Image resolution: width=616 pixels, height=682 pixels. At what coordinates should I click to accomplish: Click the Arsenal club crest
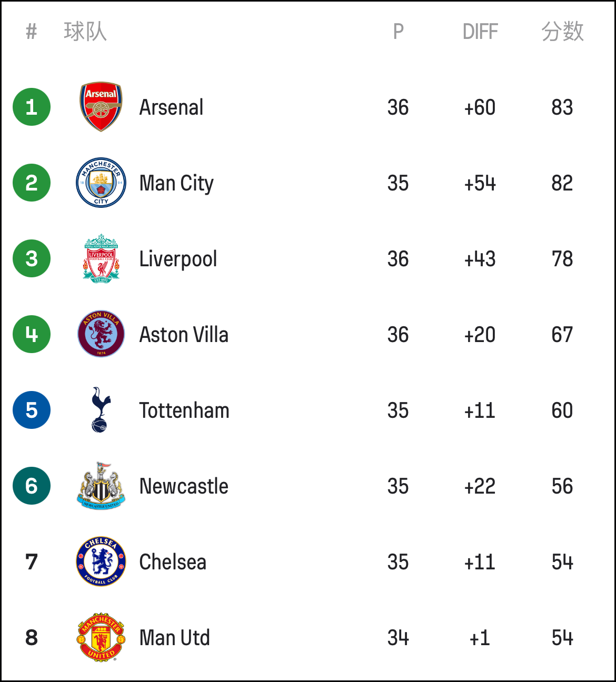coord(101,107)
